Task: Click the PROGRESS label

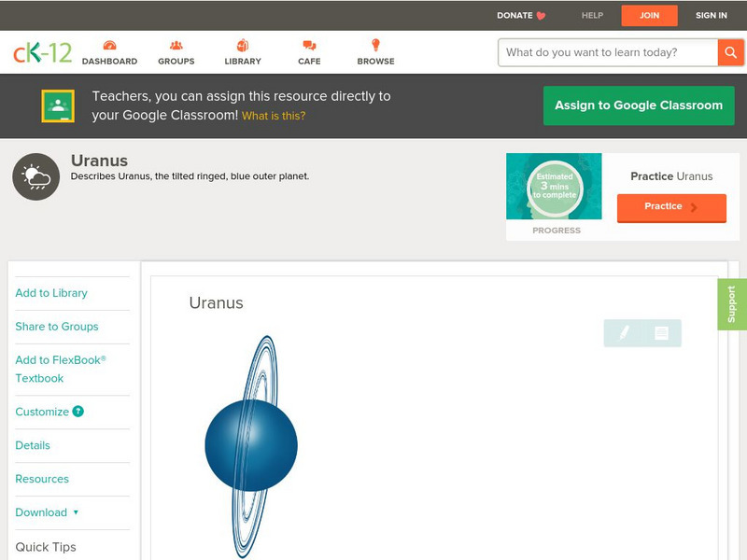Action: tap(557, 231)
